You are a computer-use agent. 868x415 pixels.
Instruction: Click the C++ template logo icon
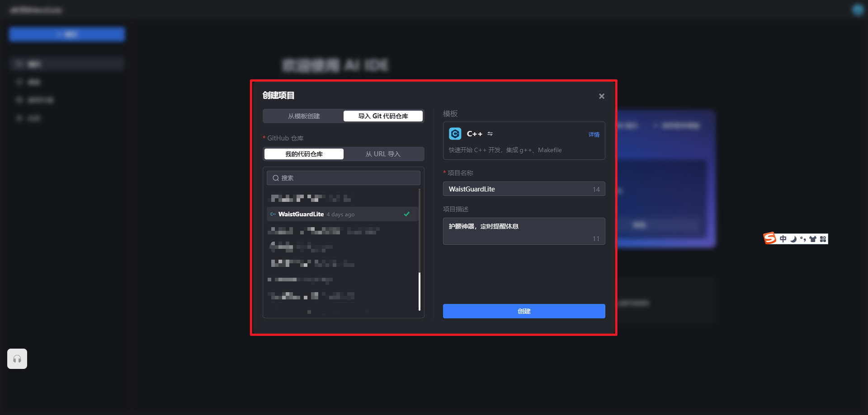click(455, 134)
